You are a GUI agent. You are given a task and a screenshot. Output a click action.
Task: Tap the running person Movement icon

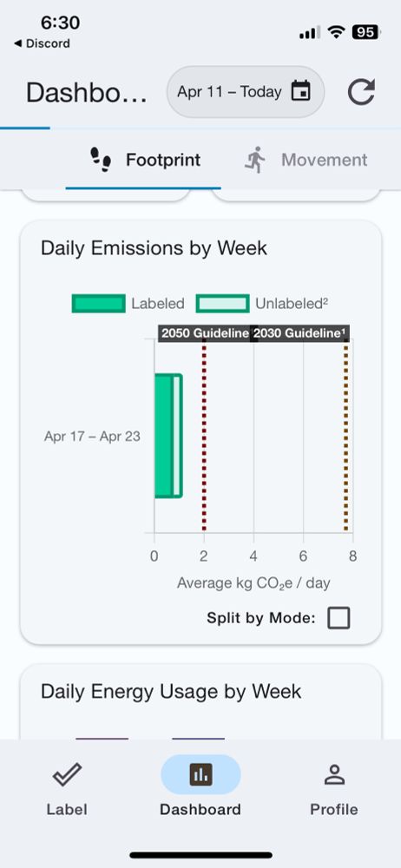(x=255, y=160)
